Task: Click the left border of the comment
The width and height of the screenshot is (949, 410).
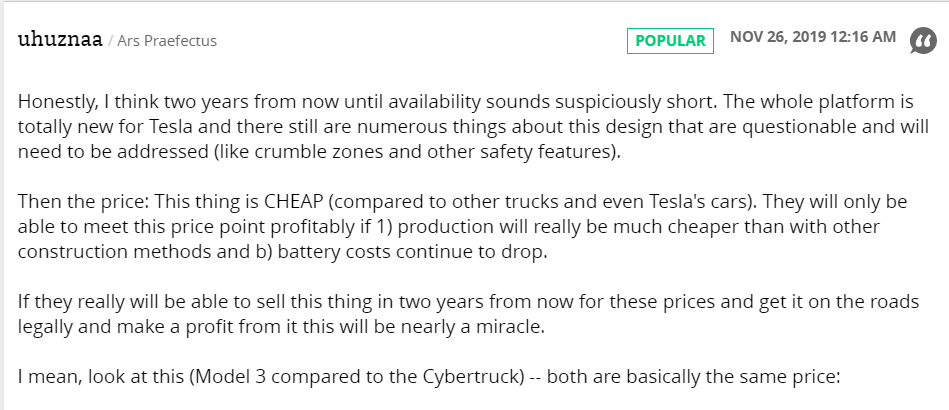Action: [2, 206]
